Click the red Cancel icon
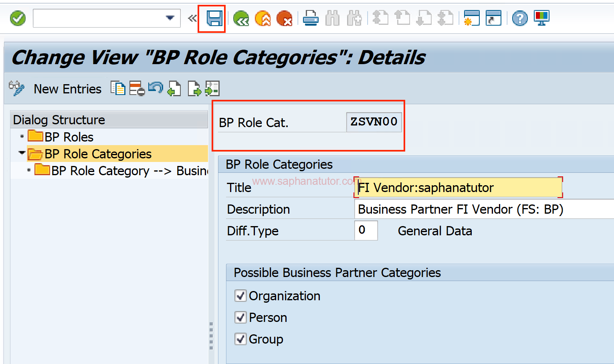 pos(285,18)
